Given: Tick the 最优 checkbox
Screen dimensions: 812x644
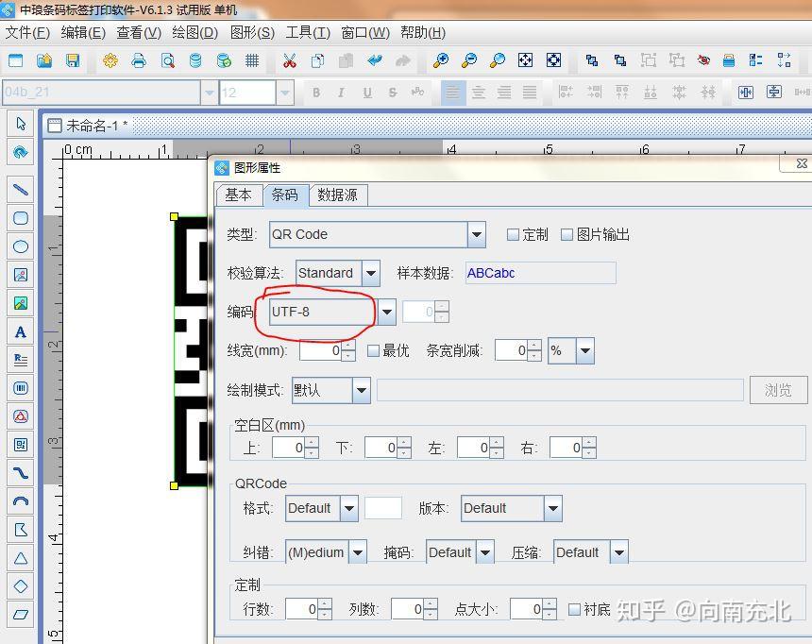Looking at the screenshot, I should tap(373, 350).
